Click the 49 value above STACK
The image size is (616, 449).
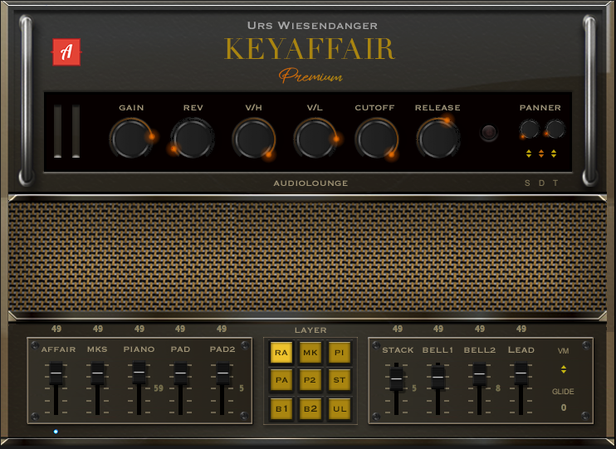click(397, 329)
